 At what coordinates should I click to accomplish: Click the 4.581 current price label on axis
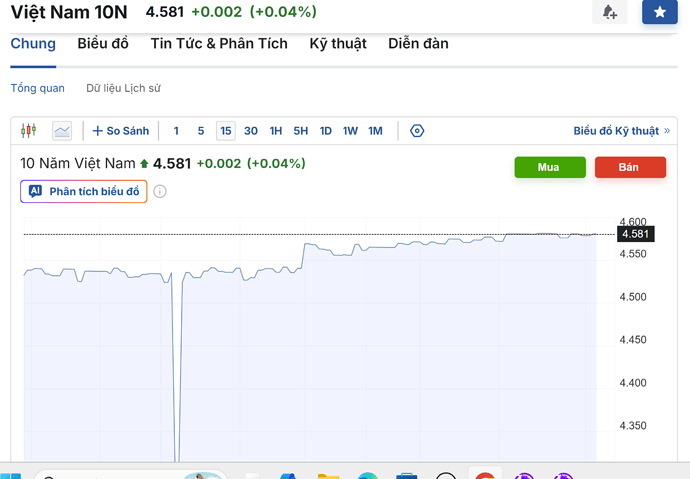pos(635,234)
